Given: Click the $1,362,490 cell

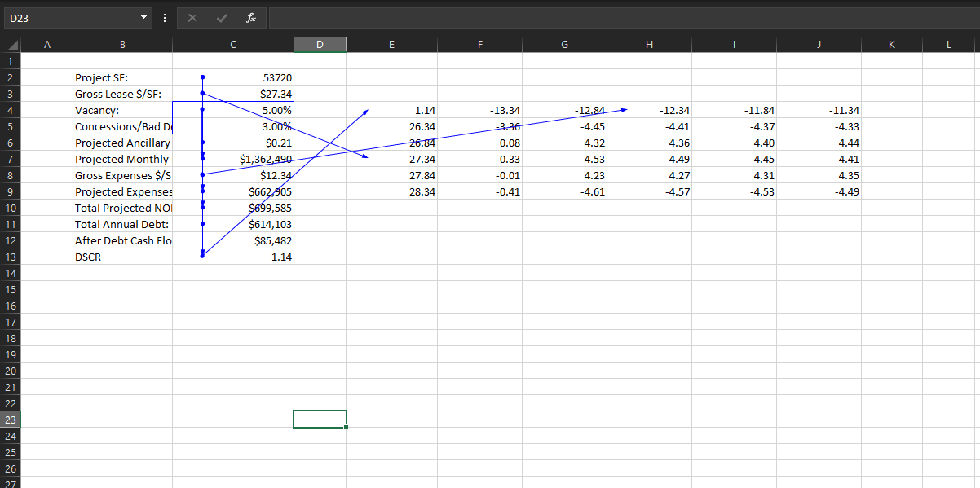Looking at the screenshot, I should [x=233, y=159].
